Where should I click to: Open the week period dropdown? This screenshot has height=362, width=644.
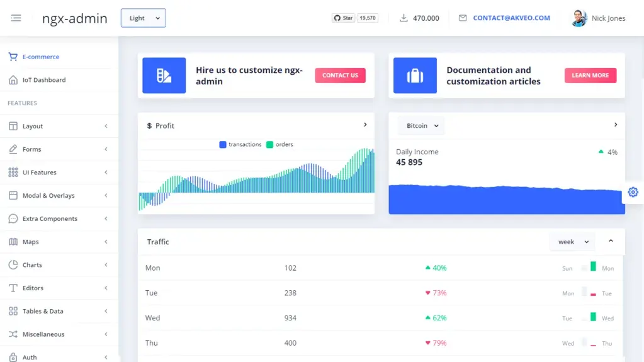point(572,242)
